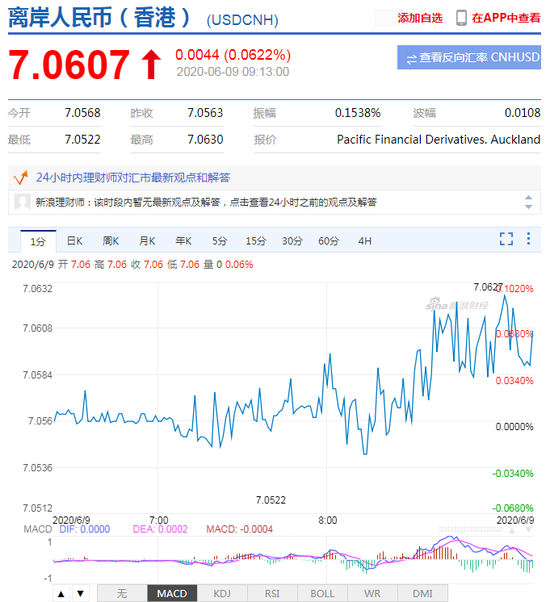Select the MACD indicator button
Viewport: 550px width, 602px height.
[172, 594]
